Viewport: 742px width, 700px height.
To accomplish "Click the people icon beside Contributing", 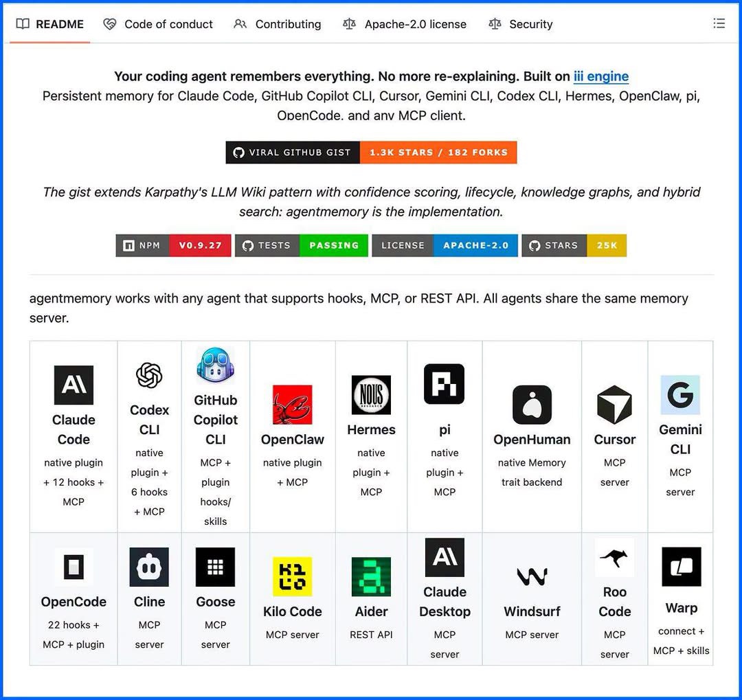I will click(x=240, y=23).
